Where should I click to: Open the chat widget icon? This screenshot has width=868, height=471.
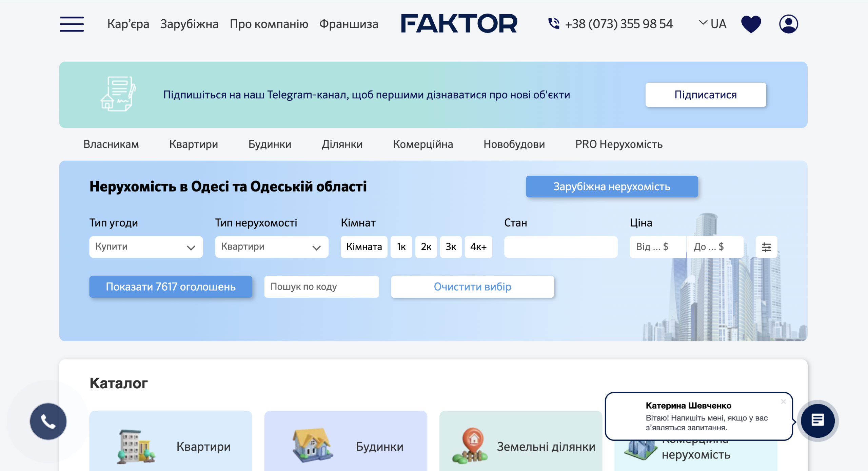817,420
